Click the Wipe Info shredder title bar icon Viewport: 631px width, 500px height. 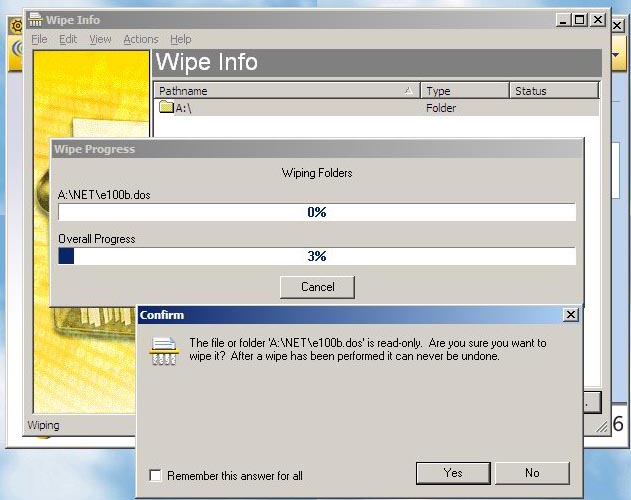tap(35, 19)
